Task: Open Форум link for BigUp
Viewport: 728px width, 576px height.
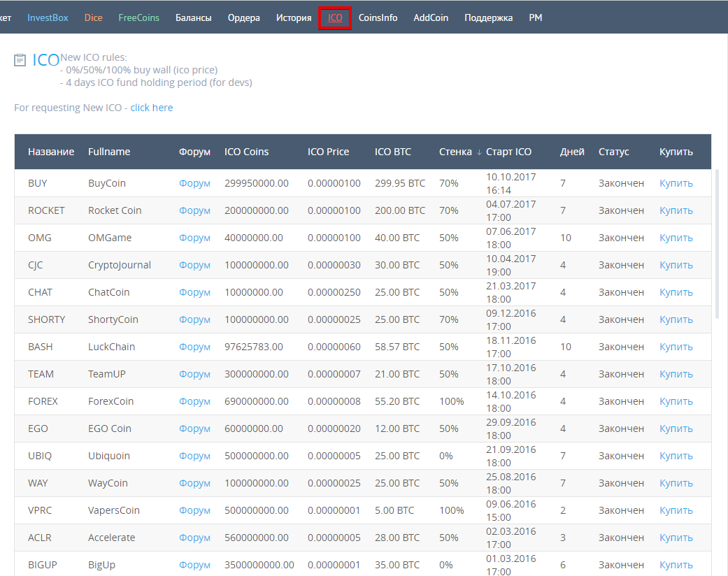Action: click(x=194, y=565)
